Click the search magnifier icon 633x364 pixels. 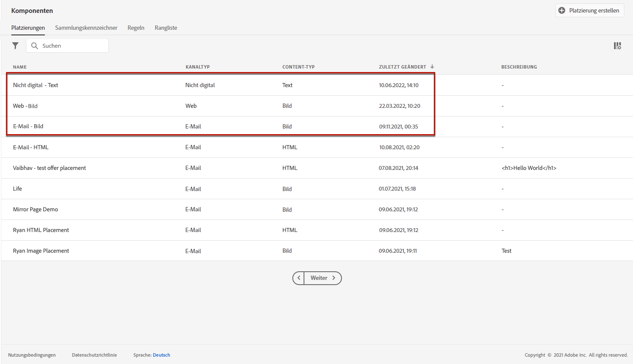[35, 46]
